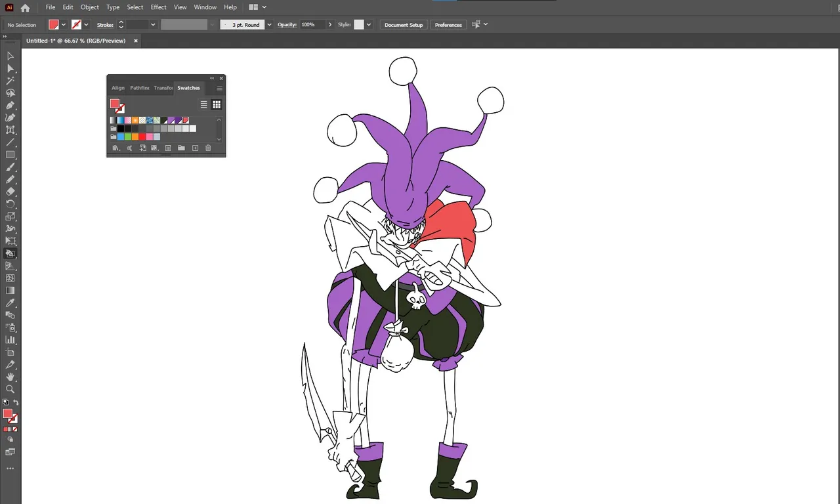The width and height of the screenshot is (840, 504).
Task: Click underlined Stroke label link
Action: (x=105, y=25)
